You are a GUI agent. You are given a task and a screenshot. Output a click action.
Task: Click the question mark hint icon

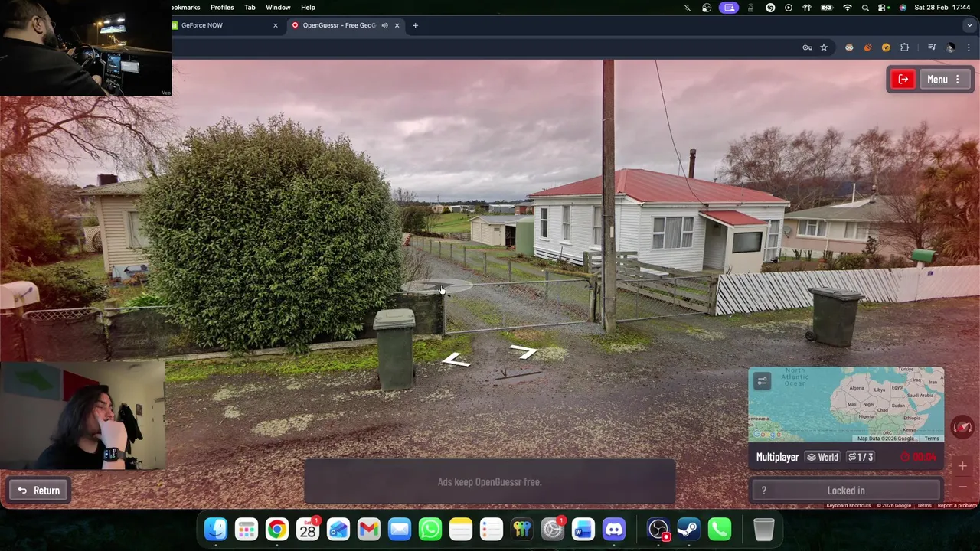click(763, 491)
